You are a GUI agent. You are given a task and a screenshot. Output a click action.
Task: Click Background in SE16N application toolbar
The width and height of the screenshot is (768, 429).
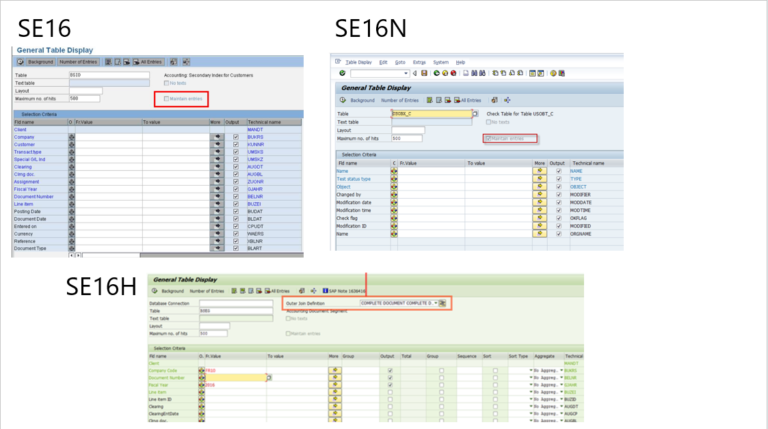[362, 100]
